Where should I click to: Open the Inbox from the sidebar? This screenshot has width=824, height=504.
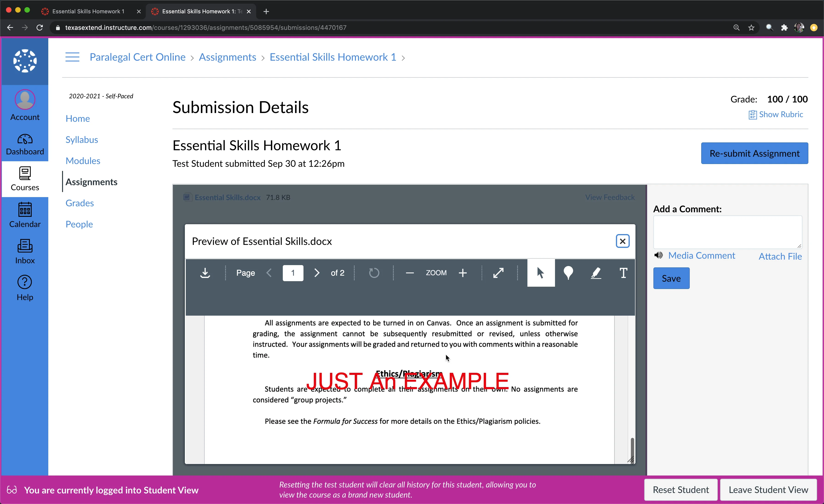24,251
